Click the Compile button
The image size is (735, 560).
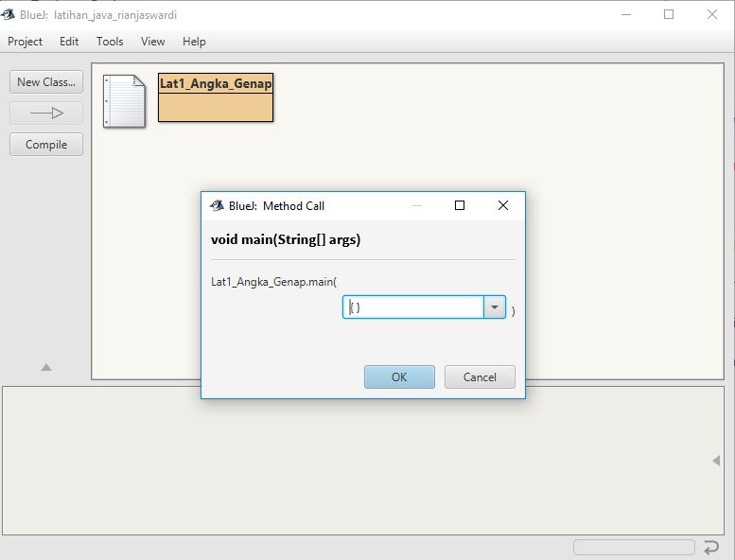coord(46,145)
